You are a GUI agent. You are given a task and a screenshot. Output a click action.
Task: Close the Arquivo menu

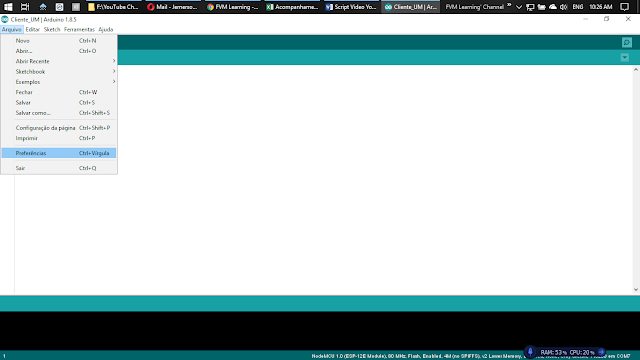(x=11, y=29)
